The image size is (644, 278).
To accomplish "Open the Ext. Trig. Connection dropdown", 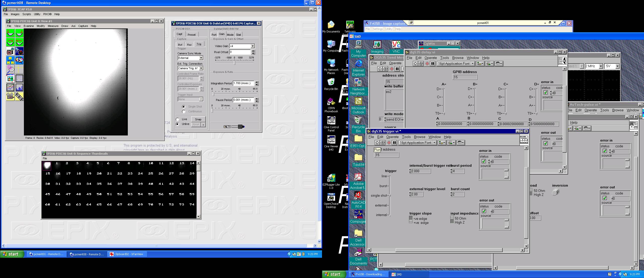I will pyautogui.click(x=201, y=68).
